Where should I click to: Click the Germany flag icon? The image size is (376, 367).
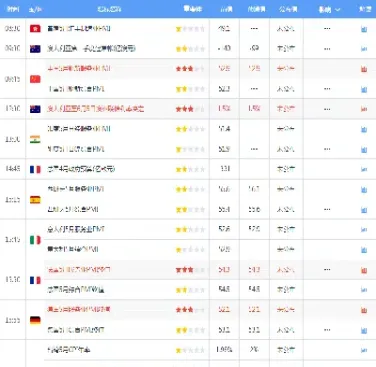35,320
